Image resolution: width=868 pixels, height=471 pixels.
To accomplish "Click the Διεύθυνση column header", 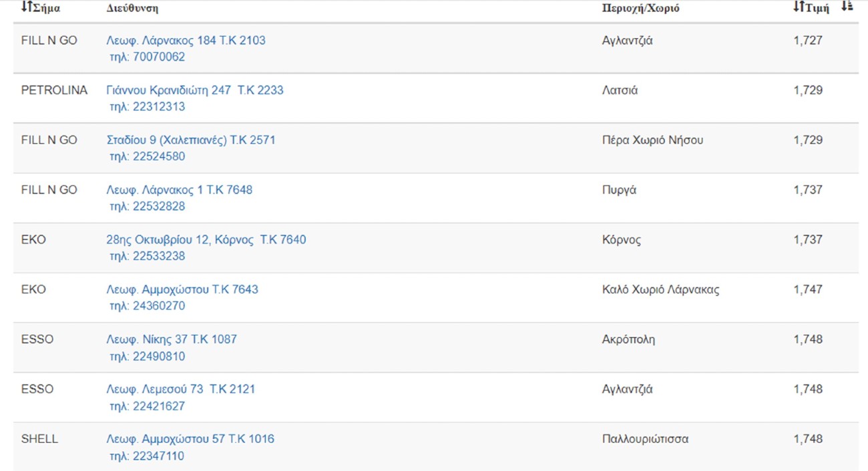I will point(132,9).
